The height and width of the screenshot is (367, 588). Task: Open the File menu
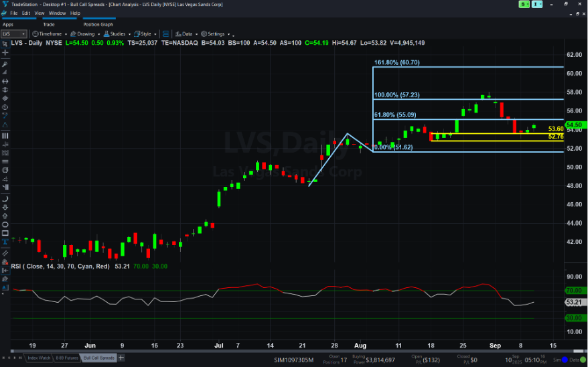[14, 13]
